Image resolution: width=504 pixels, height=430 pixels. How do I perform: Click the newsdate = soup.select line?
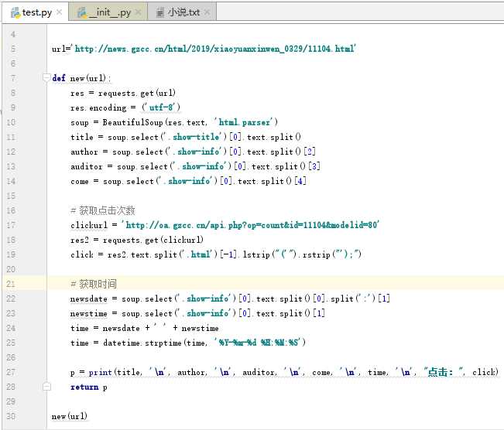pos(230,299)
